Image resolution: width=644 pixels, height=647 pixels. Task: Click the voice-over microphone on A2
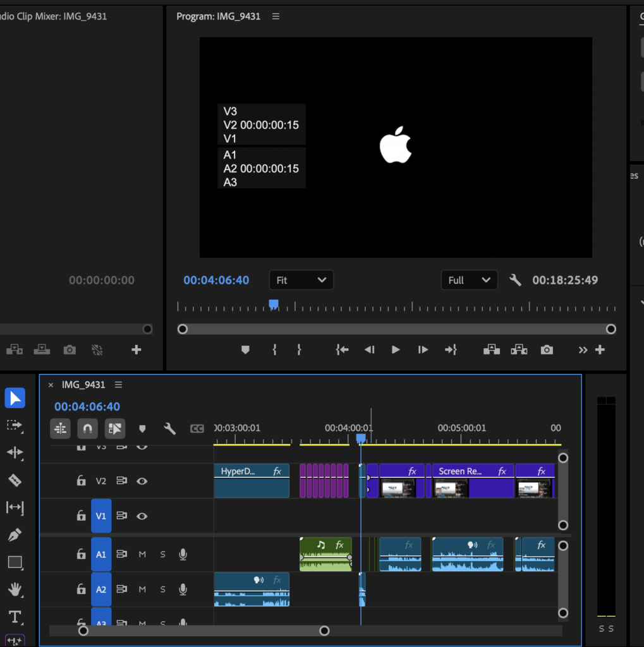point(183,590)
